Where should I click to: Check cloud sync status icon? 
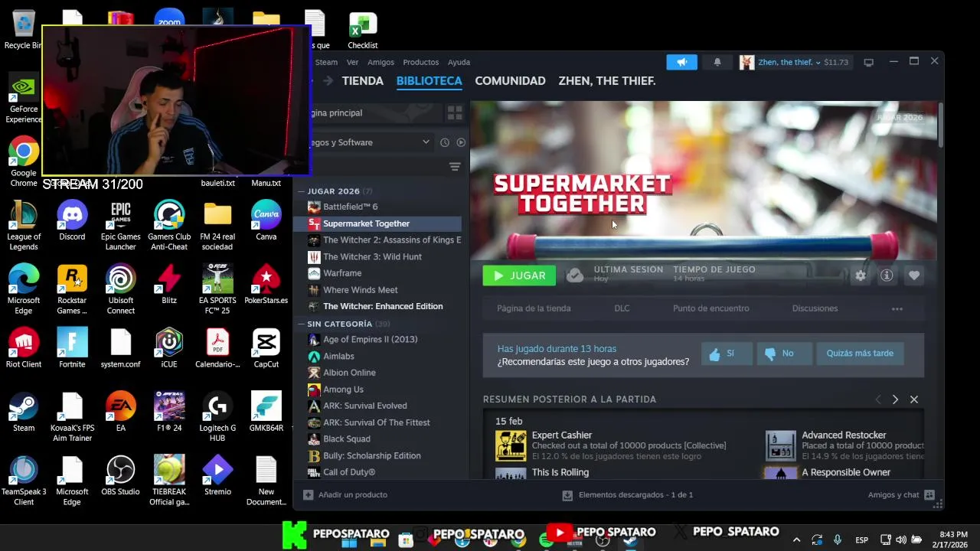(575, 275)
